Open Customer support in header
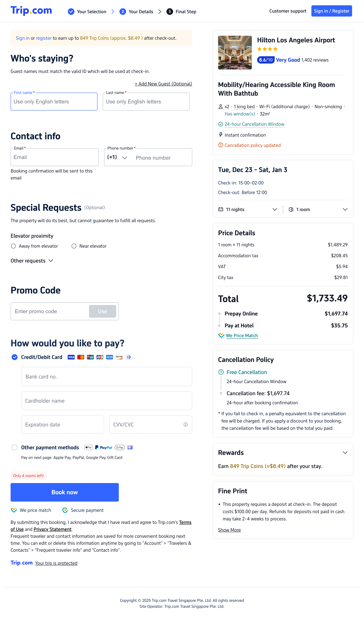 [x=288, y=11]
